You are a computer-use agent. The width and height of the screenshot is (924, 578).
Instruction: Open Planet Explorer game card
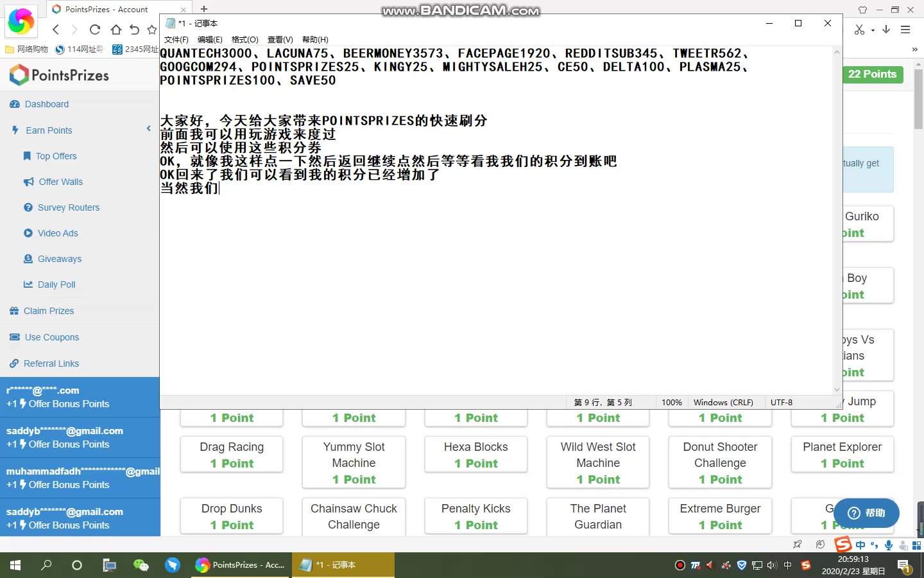(843, 455)
